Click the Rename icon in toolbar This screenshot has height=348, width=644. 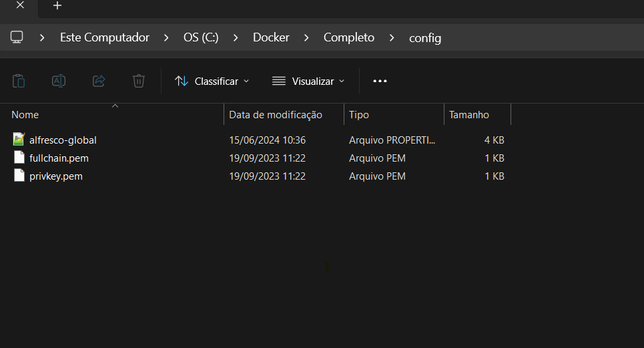point(59,81)
